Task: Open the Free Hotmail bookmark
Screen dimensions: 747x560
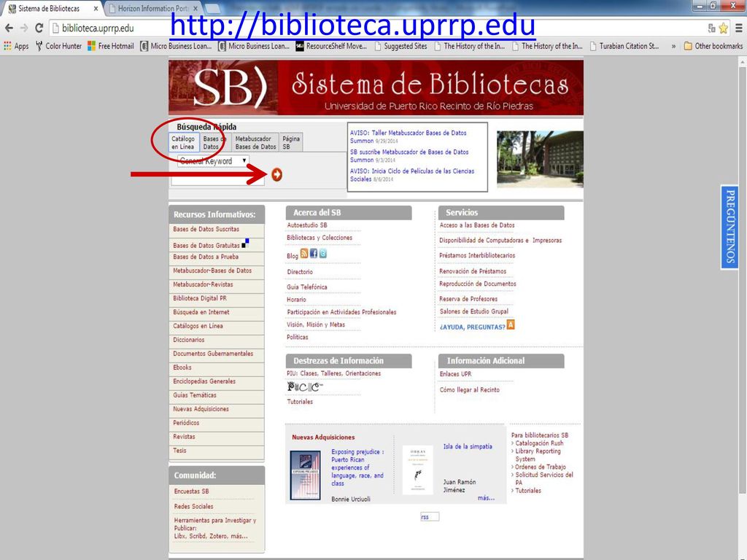Action: 111,46
